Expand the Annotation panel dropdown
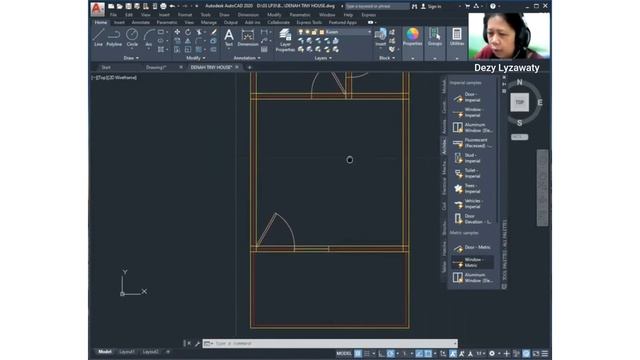 (247, 58)
